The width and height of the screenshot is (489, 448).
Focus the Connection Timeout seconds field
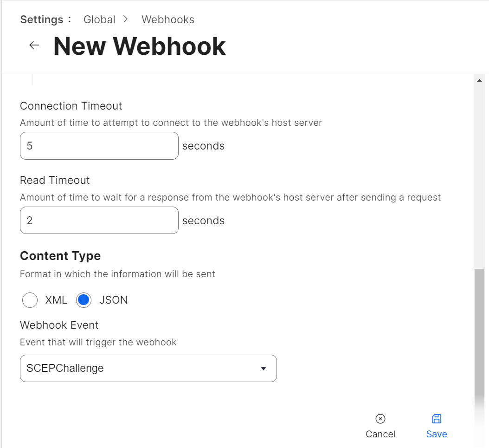[x=99, y=146]
